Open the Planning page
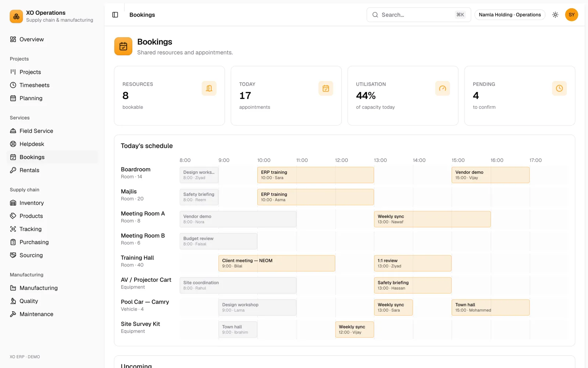Viewport: 588px width, 368px height. point(52,98)
